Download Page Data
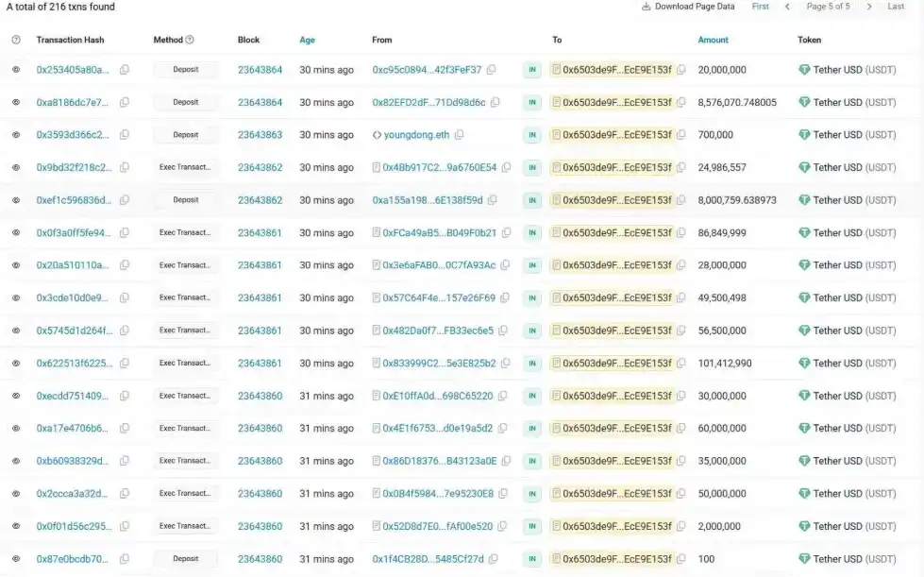This screenshot has height=577, width=924. [x=688, y=7]
